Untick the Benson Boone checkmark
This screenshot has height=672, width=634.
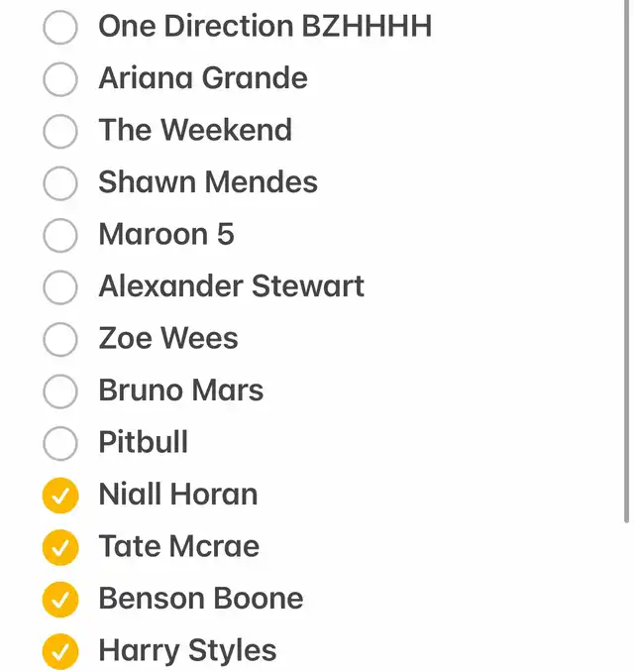point(60,600)
